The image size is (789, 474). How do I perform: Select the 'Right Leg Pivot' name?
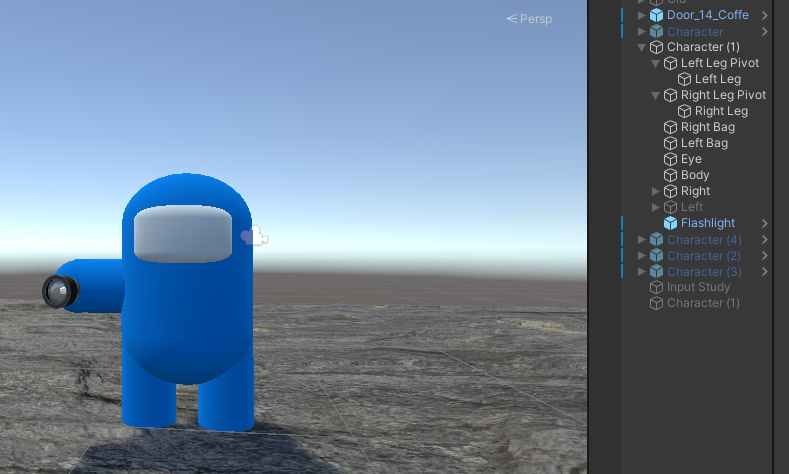(723, 95)
